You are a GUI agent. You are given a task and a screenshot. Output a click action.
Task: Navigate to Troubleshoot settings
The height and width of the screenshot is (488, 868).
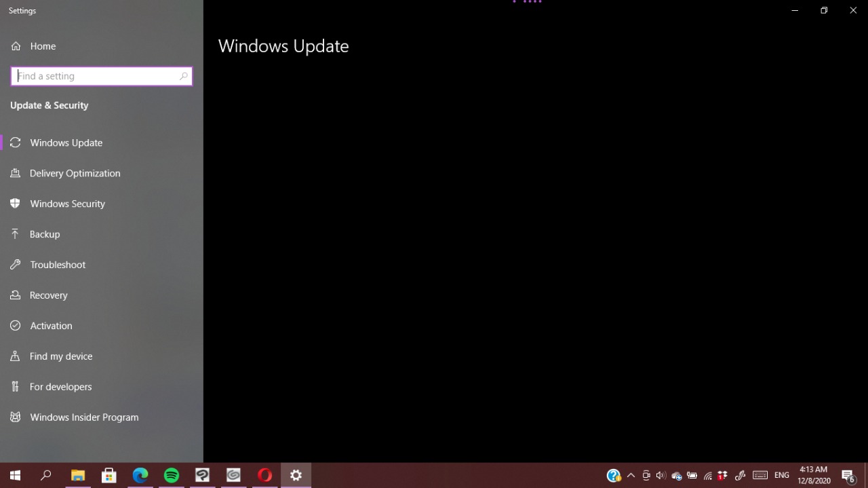pos(102,265)
